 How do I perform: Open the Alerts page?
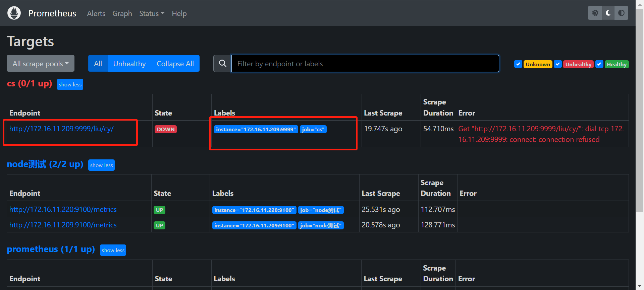pos(96,13)
